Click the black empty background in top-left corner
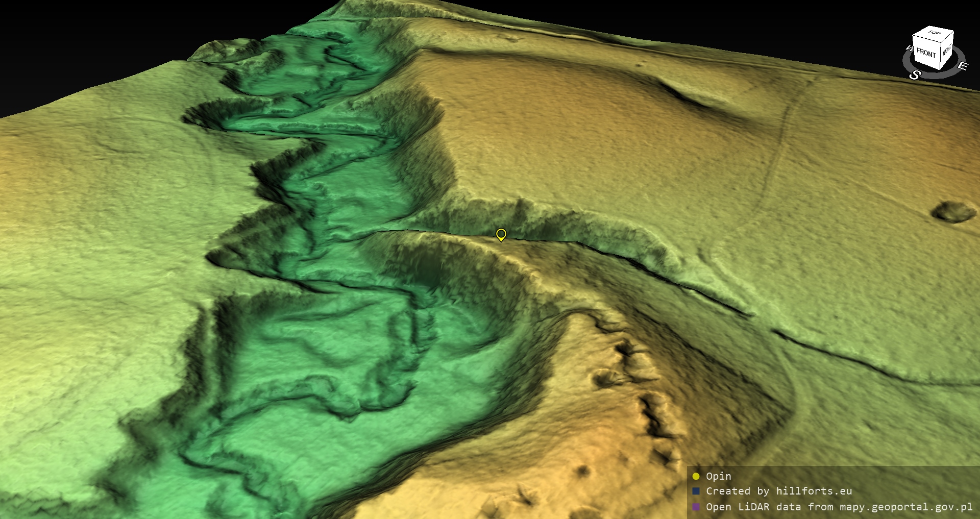 pos(77,41)
